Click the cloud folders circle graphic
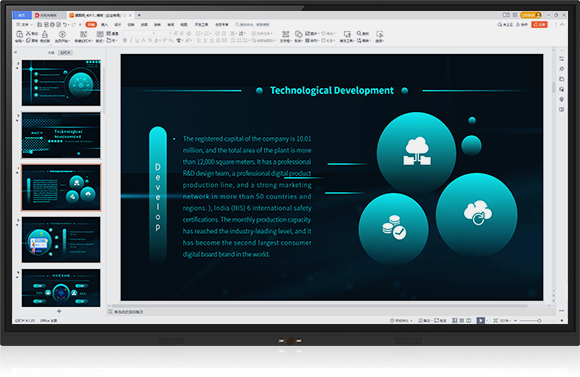The width and height of the screenshot is (580, 377). [x=417, y=152]
